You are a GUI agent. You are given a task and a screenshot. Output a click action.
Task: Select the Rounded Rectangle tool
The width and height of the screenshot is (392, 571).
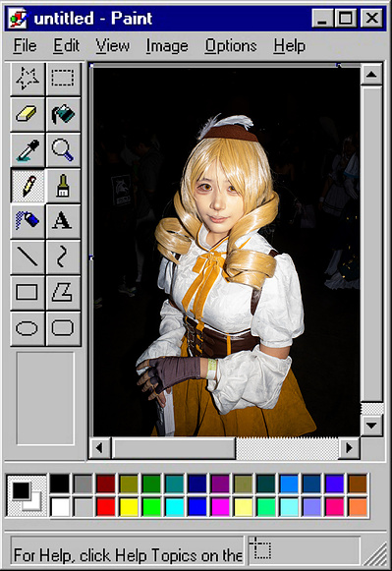pyautogui.click(x=63, y=328)
